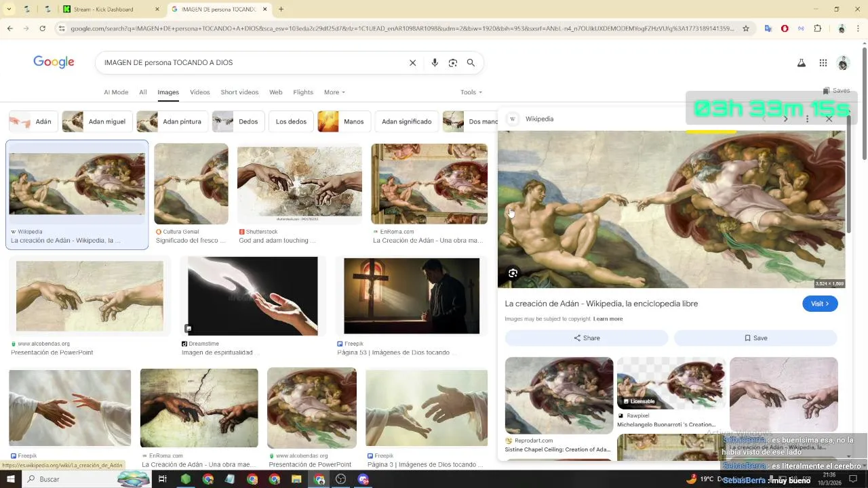
Task: Go back to the previous page
Action: click(x=9, y=28)
